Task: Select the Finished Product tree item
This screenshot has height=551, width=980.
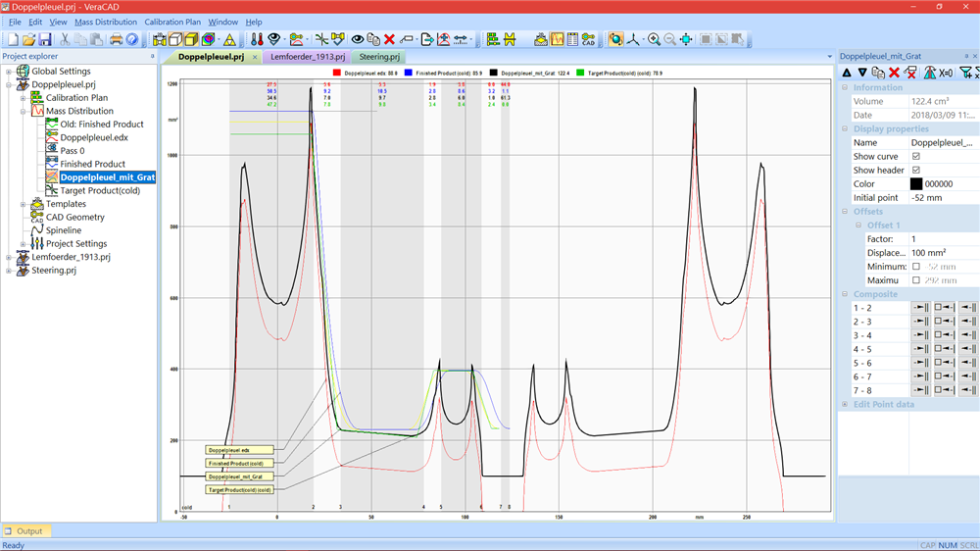Action: [92, 165]
